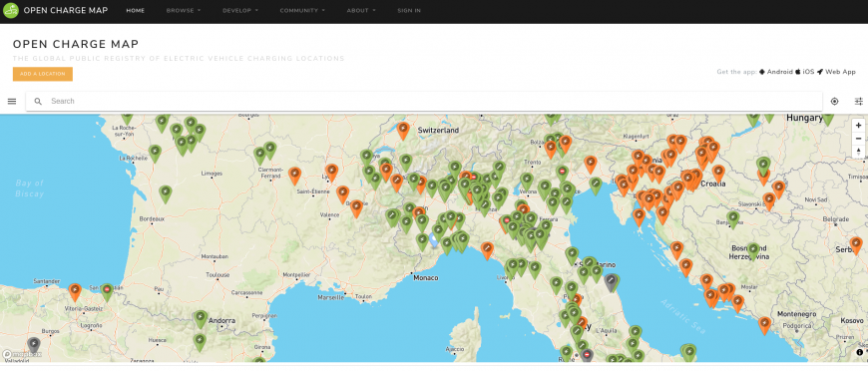
Task: Select the orange marker near Montenegro coast
Action: tap(764, 325)
